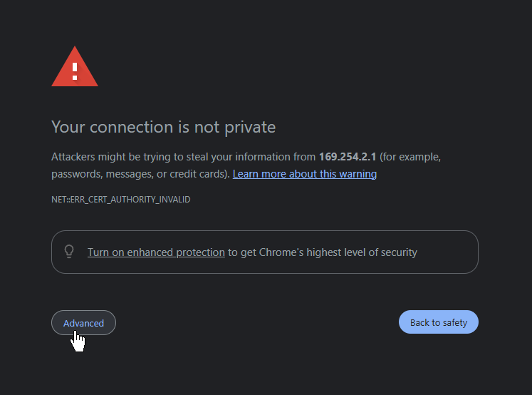This screenshot has width=532, height=395.
Task: Click the NET::ERR_CERT_AUTHORITY_INVALID error code
Action: (x=120, y=200)
